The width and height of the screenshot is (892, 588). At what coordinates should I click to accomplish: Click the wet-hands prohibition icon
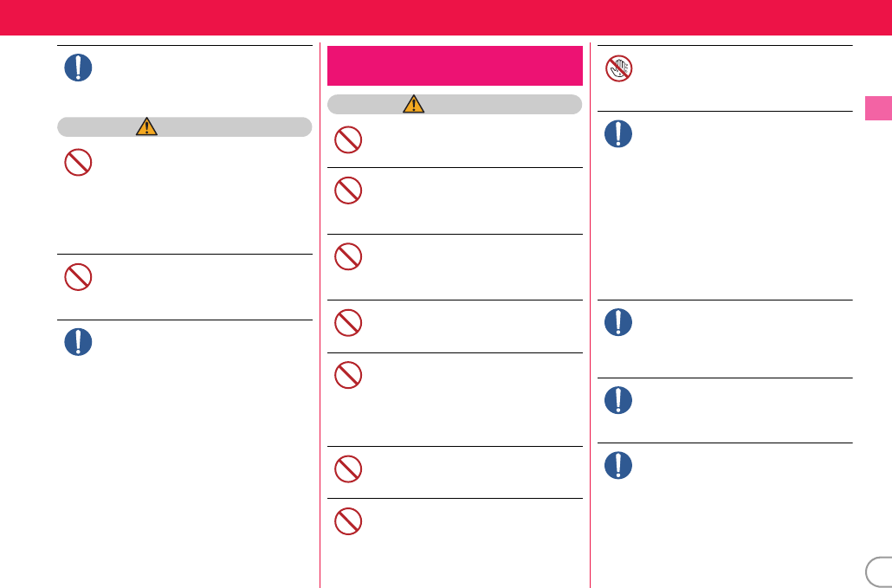tap(618, 68)
